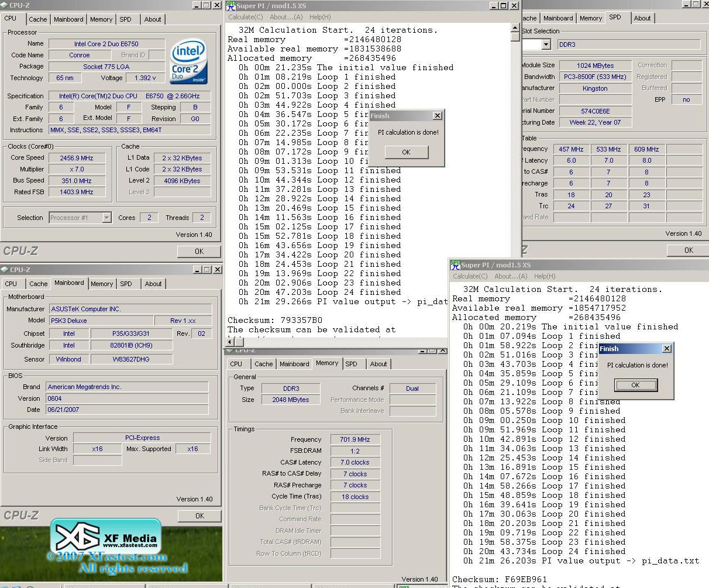
Task: Click CPU-Z icon in the Mainboard window title bar
Action: pyautogui.click(x=5, y=270)
